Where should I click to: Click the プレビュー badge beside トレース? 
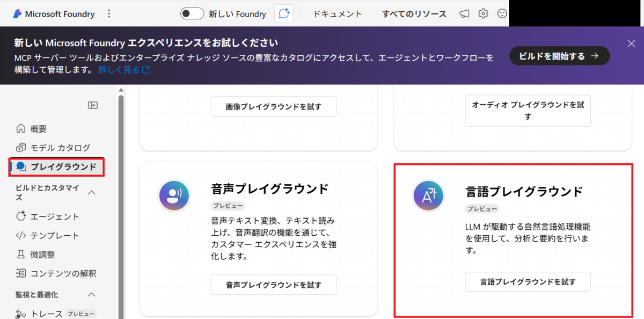81,314
